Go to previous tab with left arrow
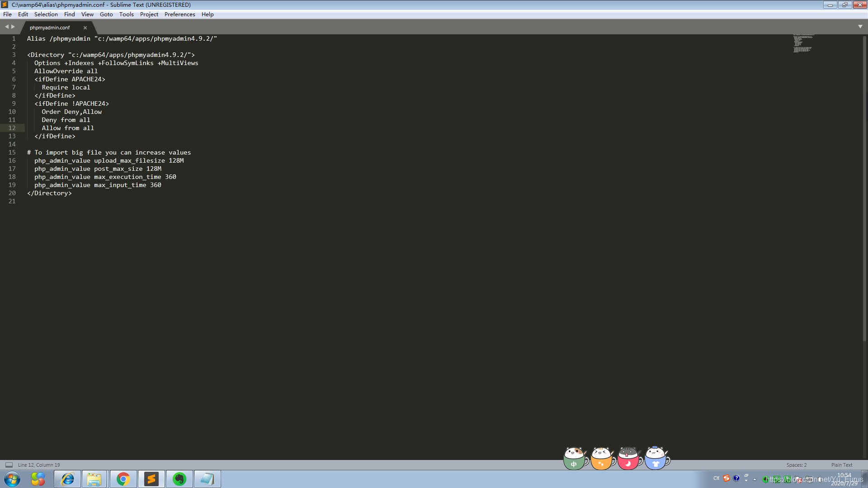868x488 pixels. (x=7, y=27)
